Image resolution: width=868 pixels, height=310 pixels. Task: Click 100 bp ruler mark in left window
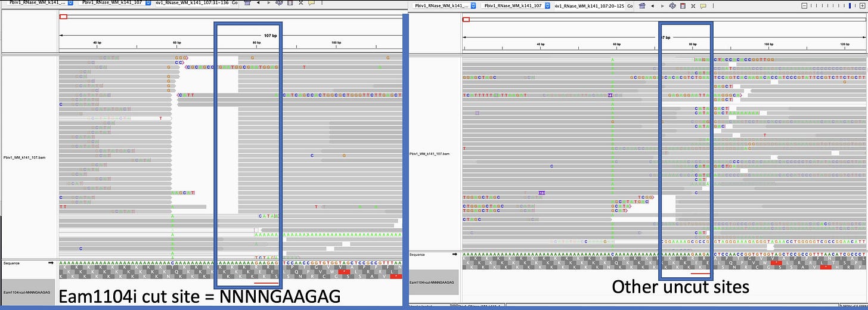(336, 42)
